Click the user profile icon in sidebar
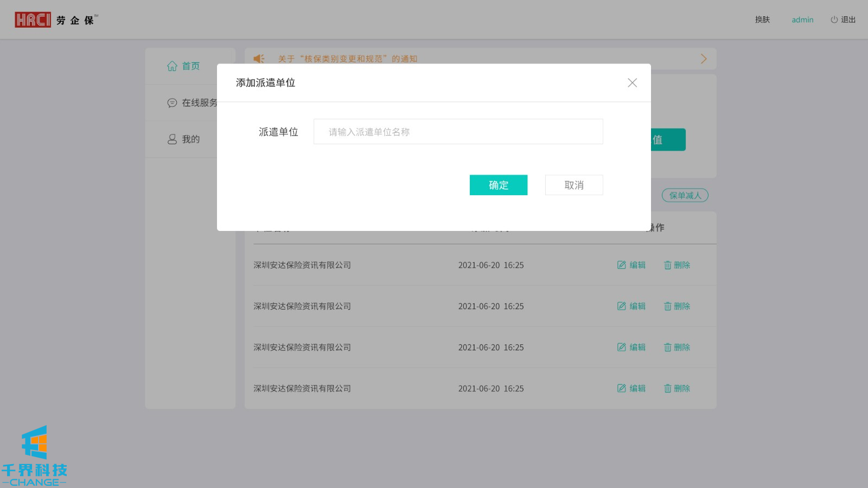 172,139
